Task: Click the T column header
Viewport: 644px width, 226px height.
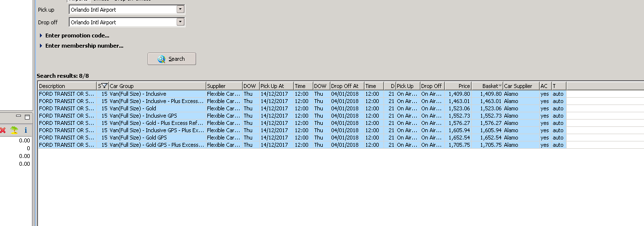Action: [559, 86]
